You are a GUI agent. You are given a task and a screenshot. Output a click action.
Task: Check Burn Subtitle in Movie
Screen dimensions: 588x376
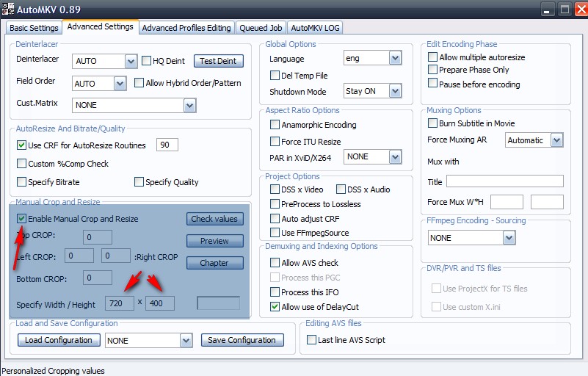pos(432,123)
